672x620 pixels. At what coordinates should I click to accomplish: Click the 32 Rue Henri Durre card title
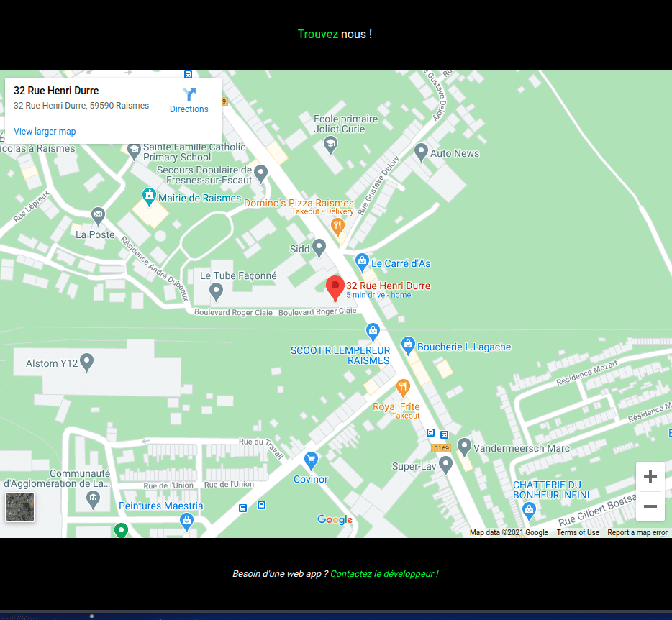(x=56, y=91)
